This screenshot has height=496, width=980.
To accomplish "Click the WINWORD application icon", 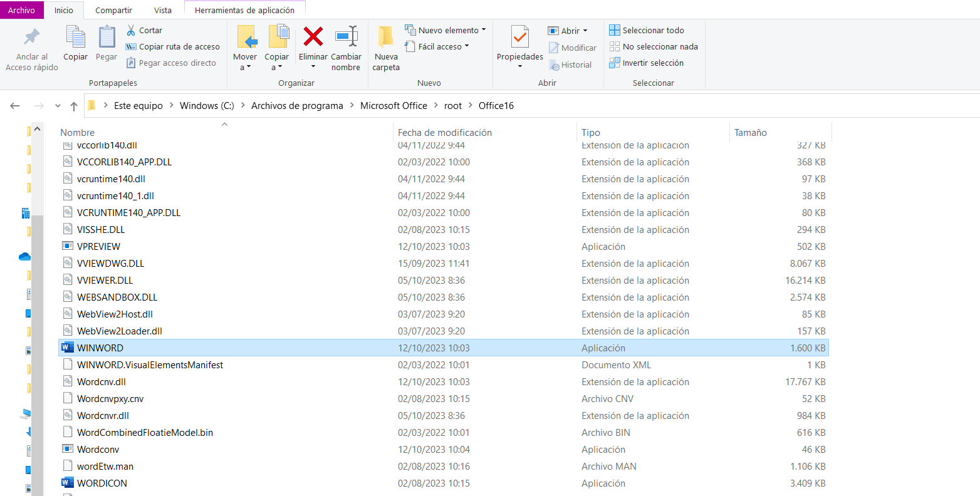I will (x=68, y=348).
